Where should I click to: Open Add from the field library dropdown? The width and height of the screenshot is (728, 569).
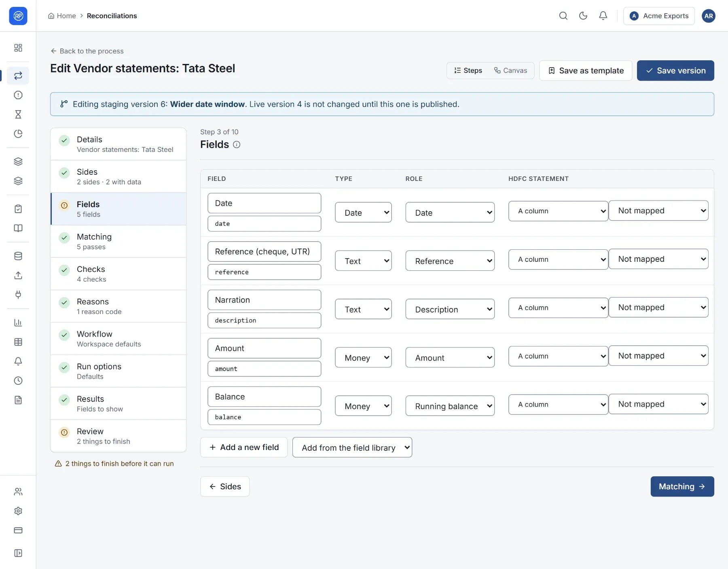352,448
